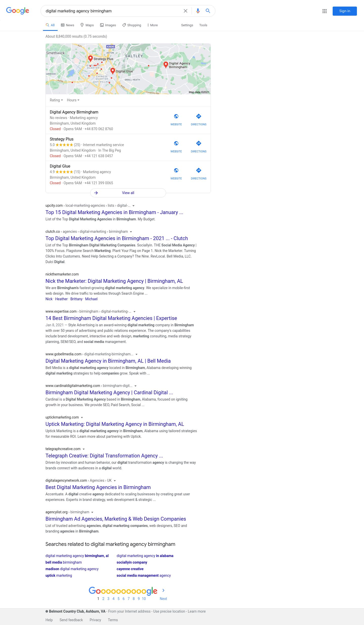
Task: Open the Cardinal Digital result title link
Action: [109, 392]
